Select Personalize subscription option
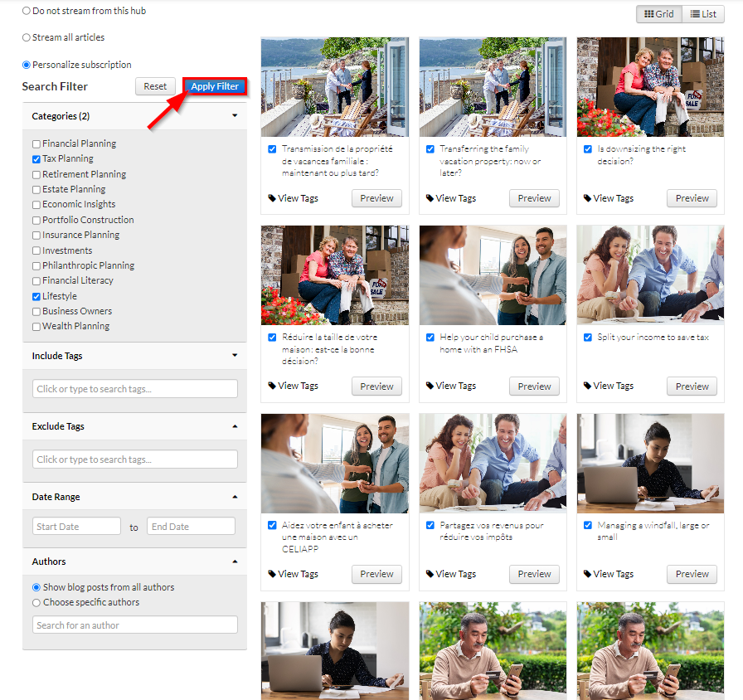This screenshot has height=700, width=743. point(27,65)
